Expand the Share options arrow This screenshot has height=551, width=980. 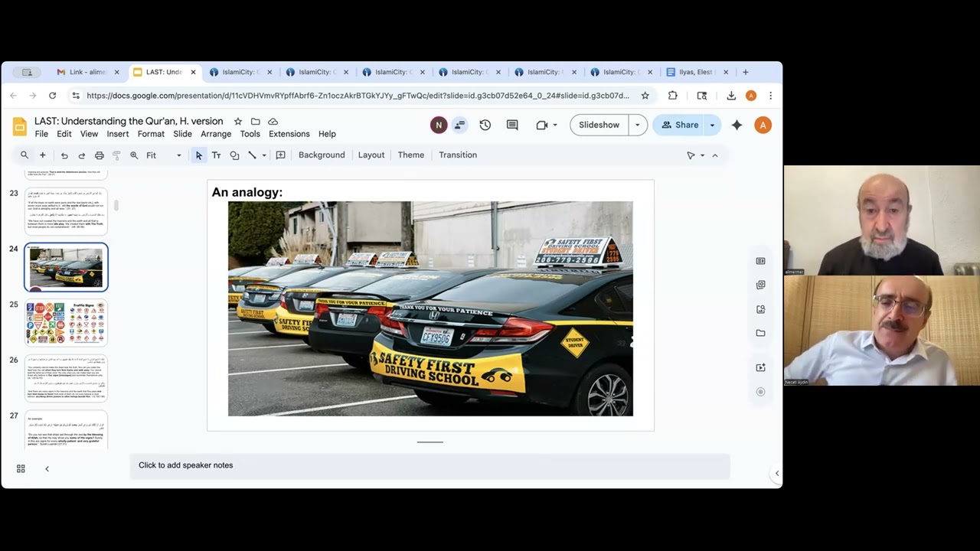[x=713, y=125]
